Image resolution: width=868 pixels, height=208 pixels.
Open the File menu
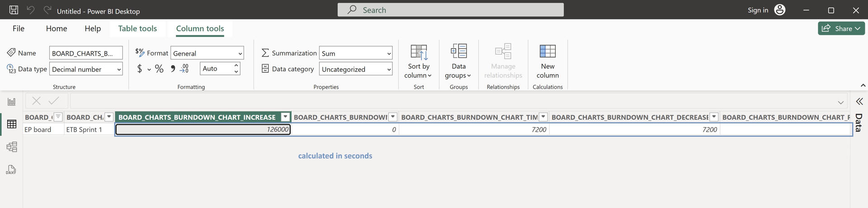(x=19, y=28)
